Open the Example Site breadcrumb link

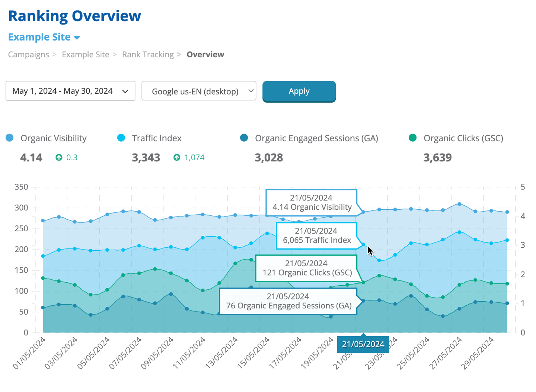86,54
